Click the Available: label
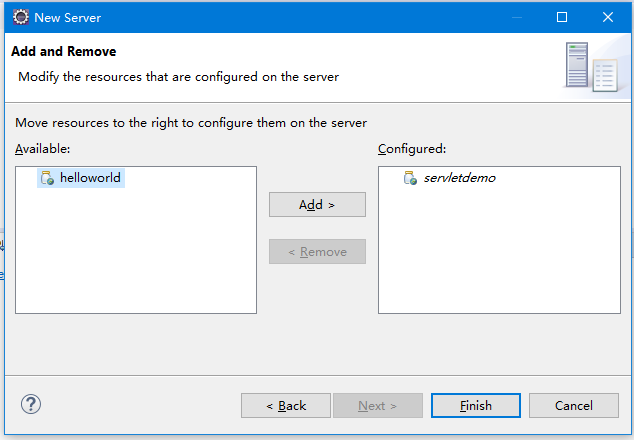 point(42,149)
